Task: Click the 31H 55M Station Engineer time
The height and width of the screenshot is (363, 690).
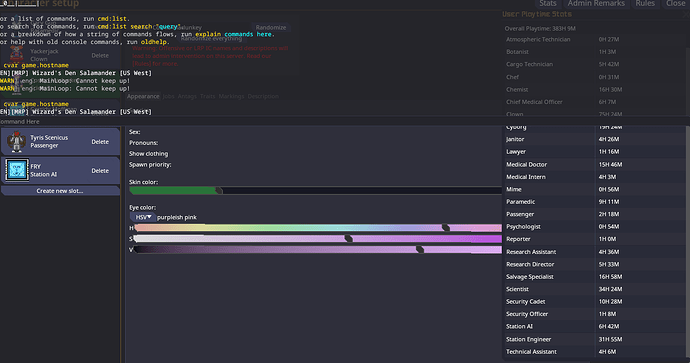Action: click(609, 339)
